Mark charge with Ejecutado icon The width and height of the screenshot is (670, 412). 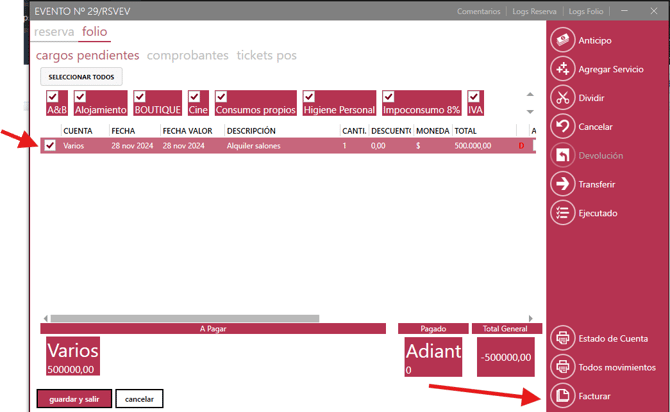562,212
